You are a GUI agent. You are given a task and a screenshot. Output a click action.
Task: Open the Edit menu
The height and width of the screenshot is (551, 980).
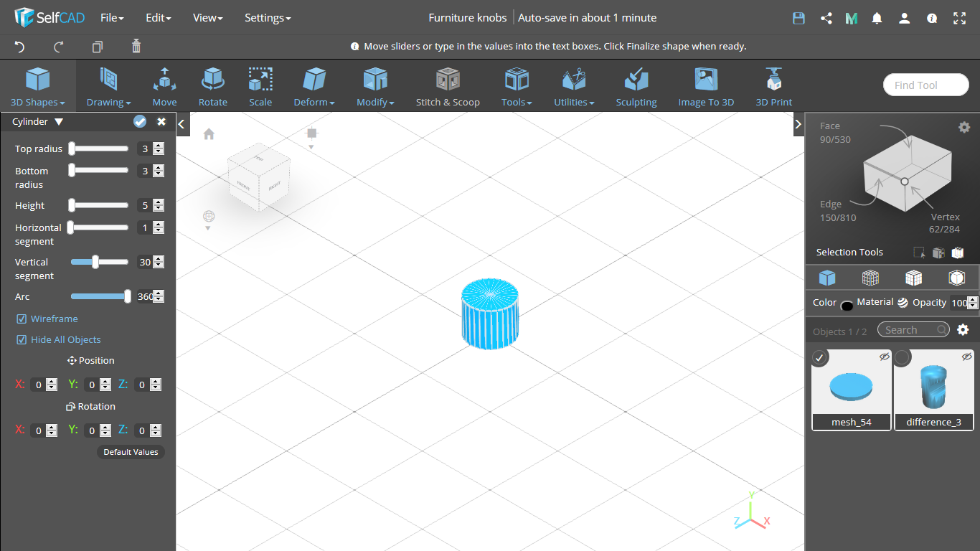[159, 18]
